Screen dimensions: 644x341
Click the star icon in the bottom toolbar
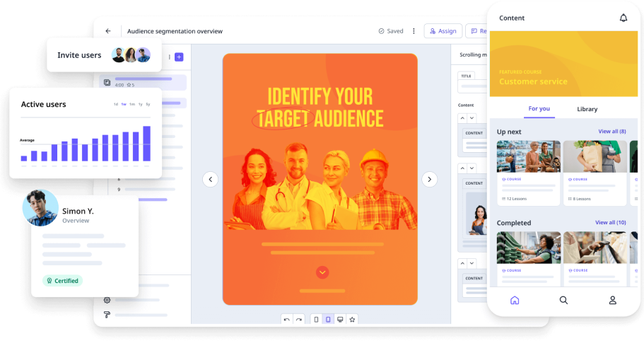(352, 320)
